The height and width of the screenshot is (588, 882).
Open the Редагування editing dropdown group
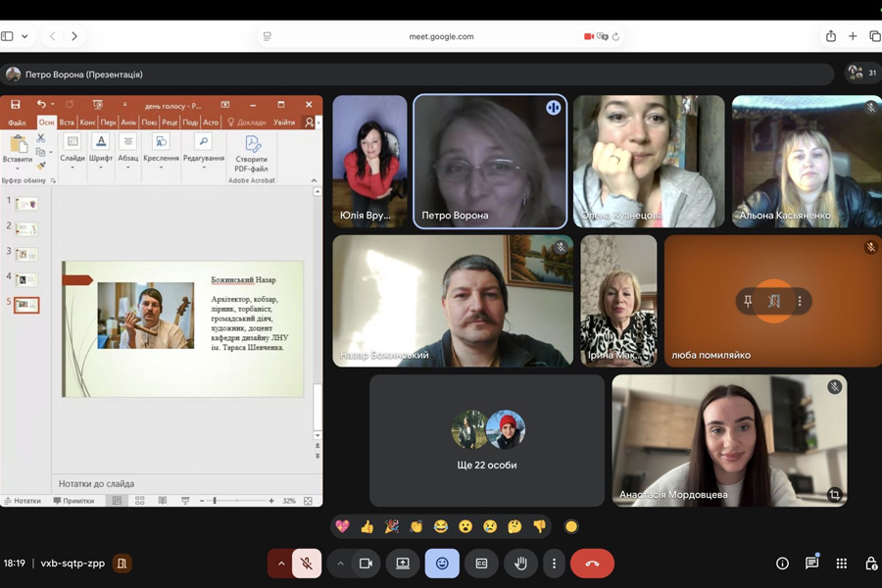(204, 151)
